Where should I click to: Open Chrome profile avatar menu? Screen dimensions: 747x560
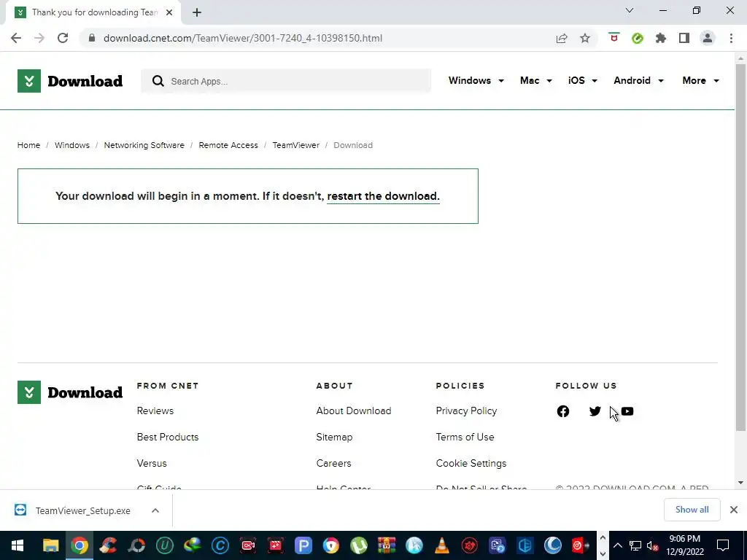point(708,38)
